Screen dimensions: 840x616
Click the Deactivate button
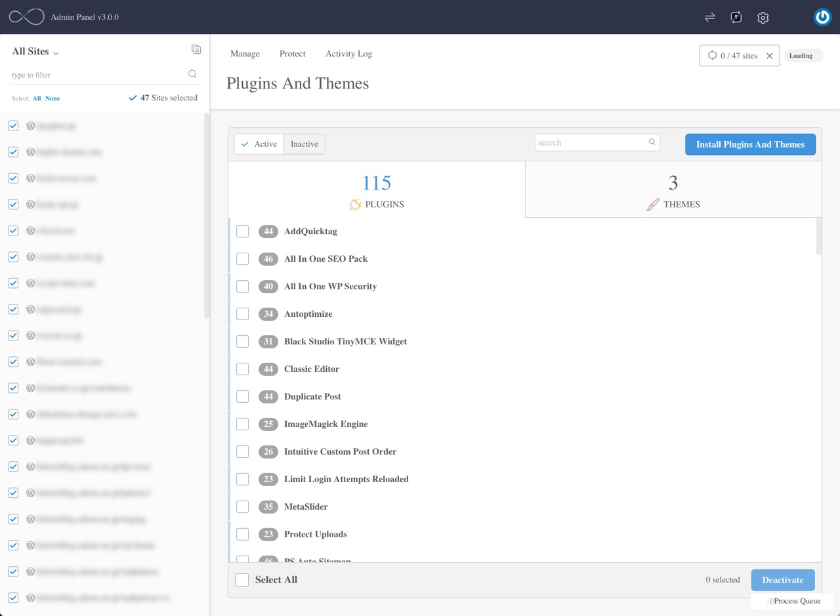[783, 580]
